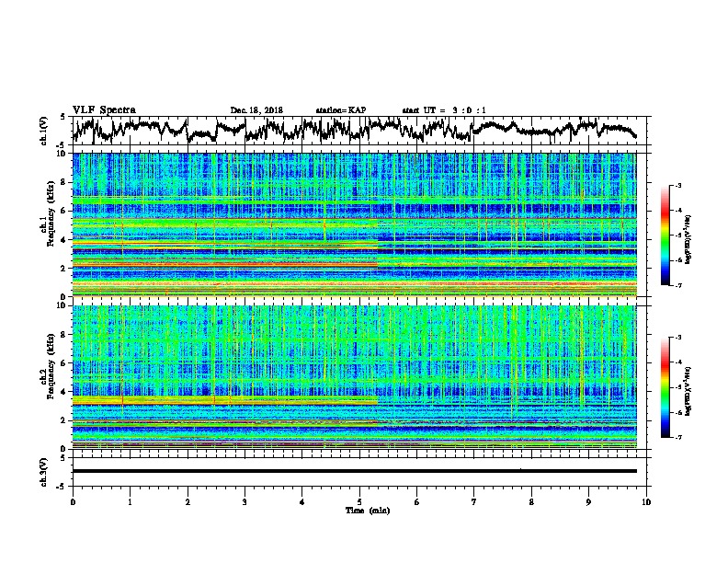Select the ch.1 "Frequency (kHz)" axis label
The image size is (728, 563).
51,213
